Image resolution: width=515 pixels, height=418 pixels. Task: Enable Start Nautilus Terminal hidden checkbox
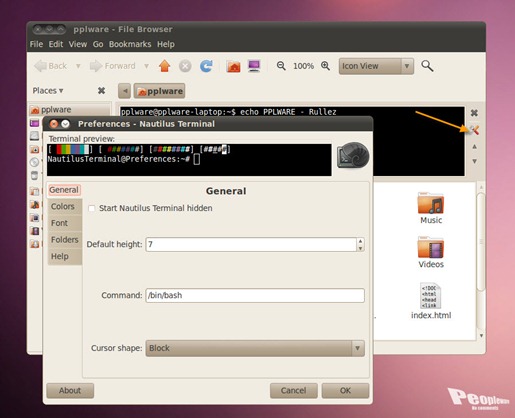(x=91, y=208)
